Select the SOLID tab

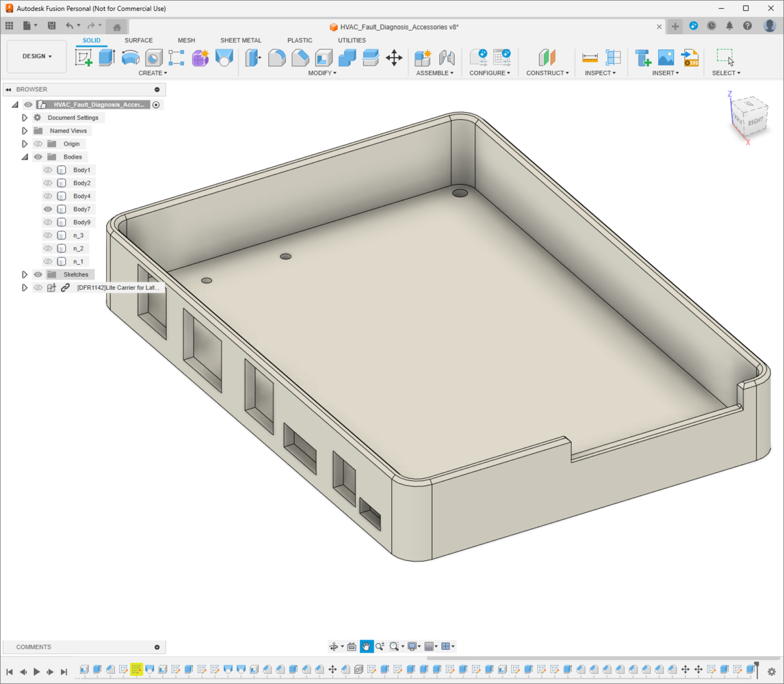[92, 40]
